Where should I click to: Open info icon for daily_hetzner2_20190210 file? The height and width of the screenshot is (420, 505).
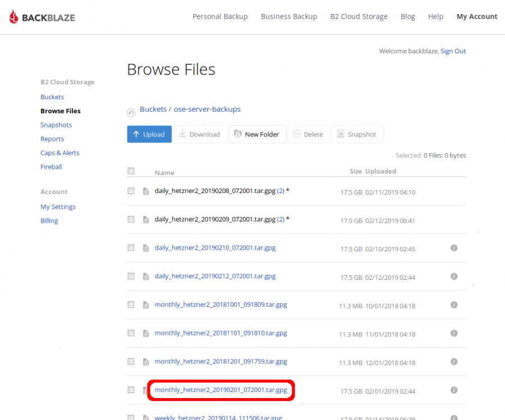[454, 247]
